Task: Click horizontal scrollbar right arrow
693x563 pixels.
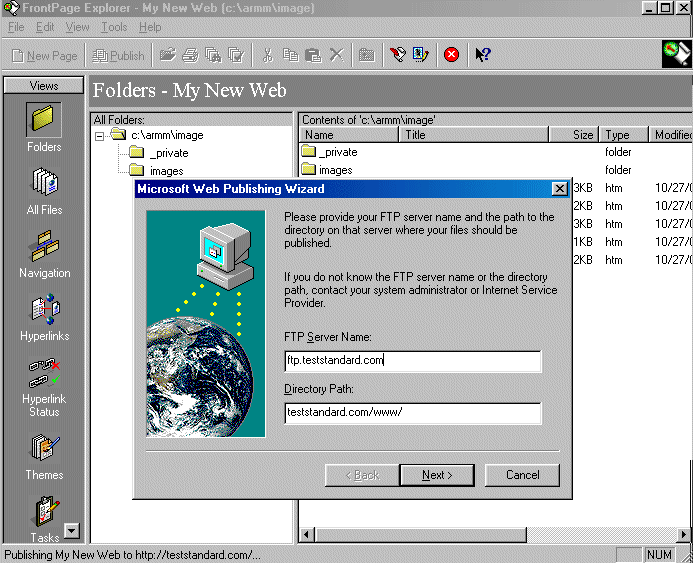Action: (x=683, y=535)
